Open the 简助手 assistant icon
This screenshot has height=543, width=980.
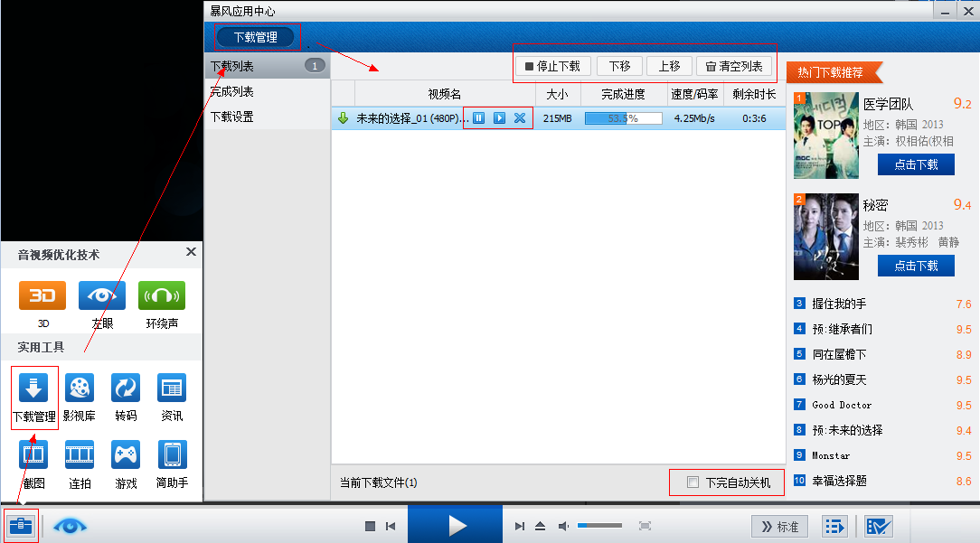tap(170, 454)
